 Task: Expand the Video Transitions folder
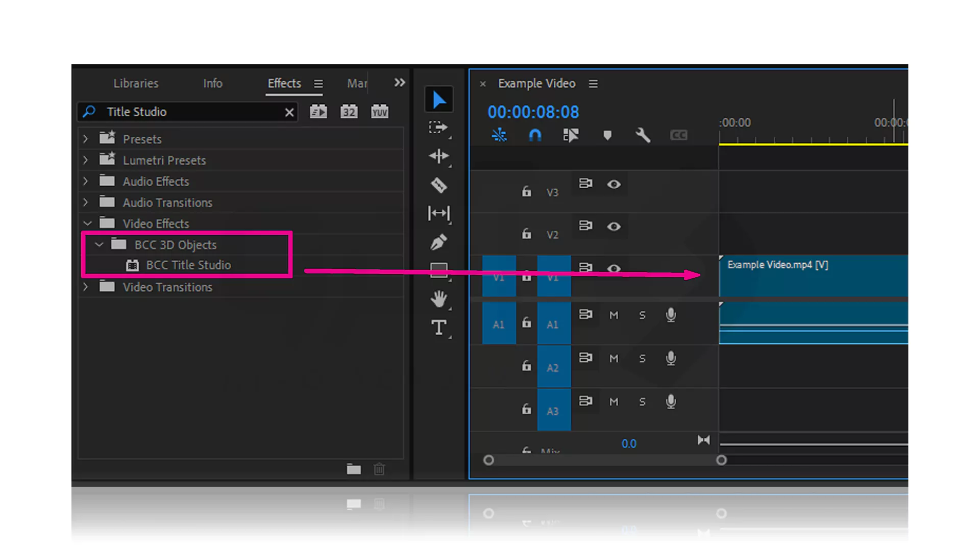tap(86, 287)
